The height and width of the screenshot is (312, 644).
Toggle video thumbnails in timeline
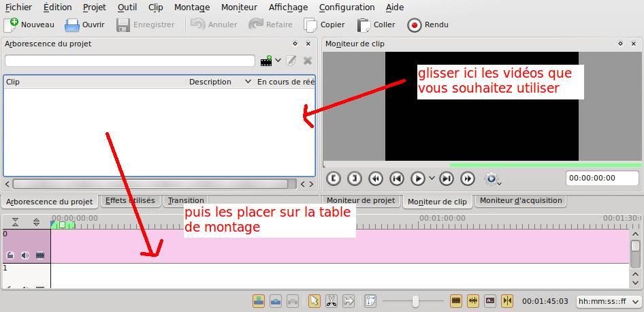[x=456, y=301]
